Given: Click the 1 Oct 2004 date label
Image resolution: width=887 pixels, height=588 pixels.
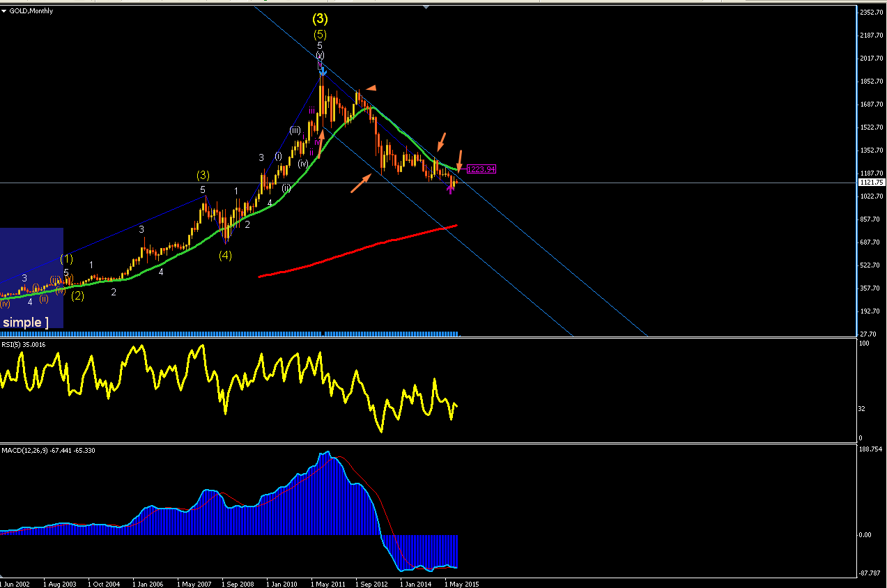Looking at the screenshot, I should [104, 584].
